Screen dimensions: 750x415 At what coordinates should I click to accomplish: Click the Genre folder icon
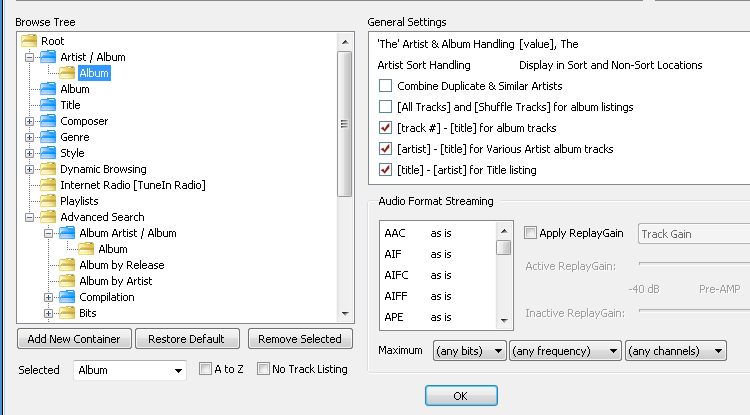[x=48, y=137]
